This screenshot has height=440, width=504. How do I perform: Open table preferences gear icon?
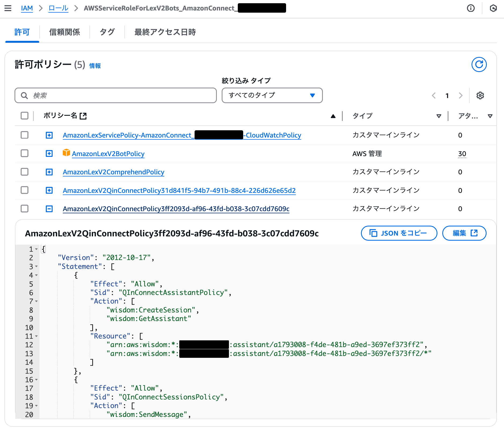coord(480,95)
